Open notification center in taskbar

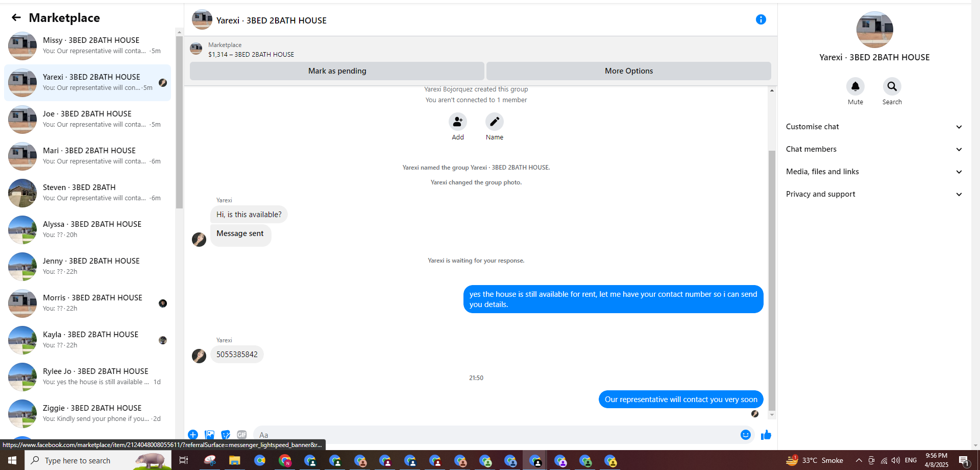click(964, 460)
